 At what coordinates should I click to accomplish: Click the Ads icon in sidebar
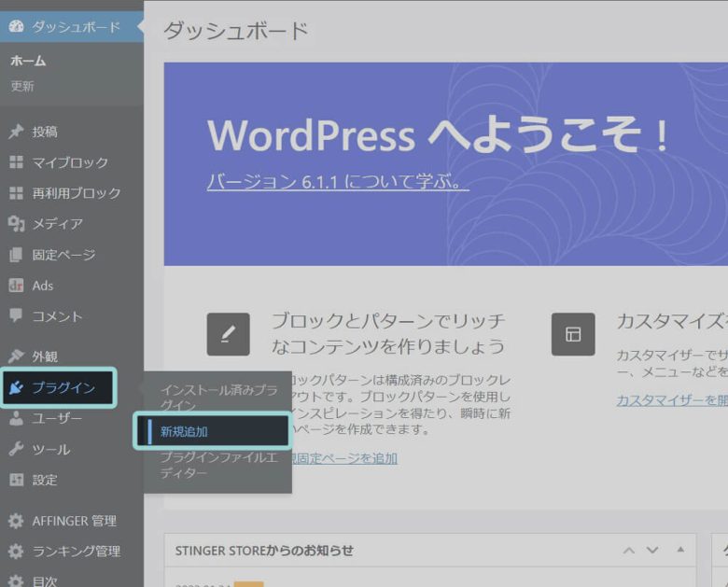tap(16, 286)
